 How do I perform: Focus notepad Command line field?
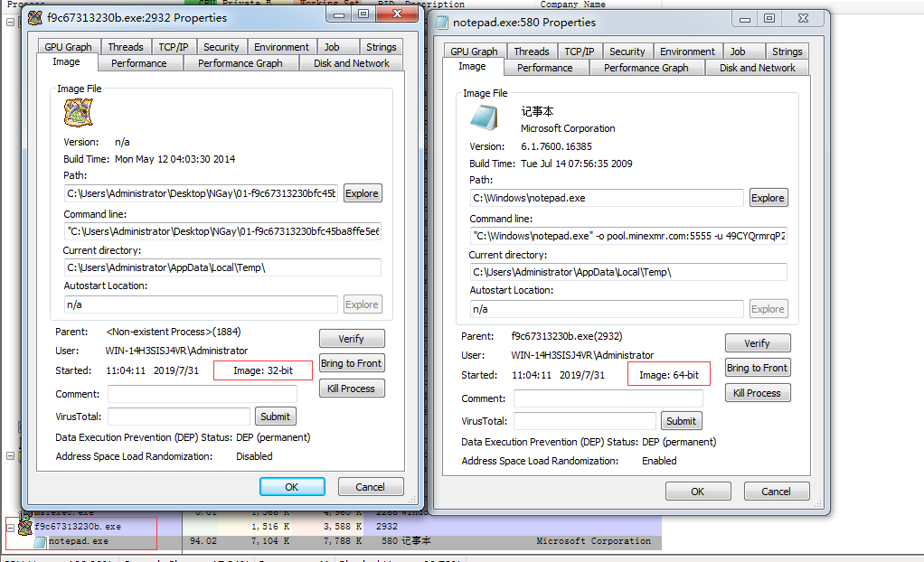click(x=628, y=236)
